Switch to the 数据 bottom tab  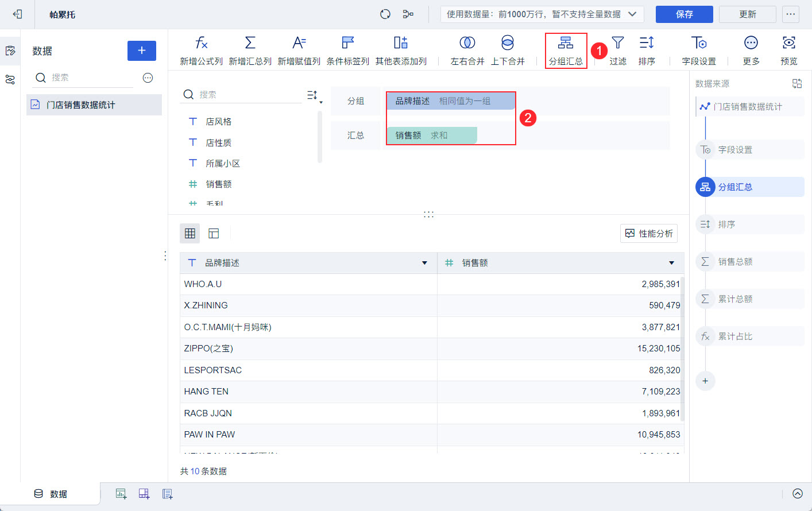coord(51,494)
